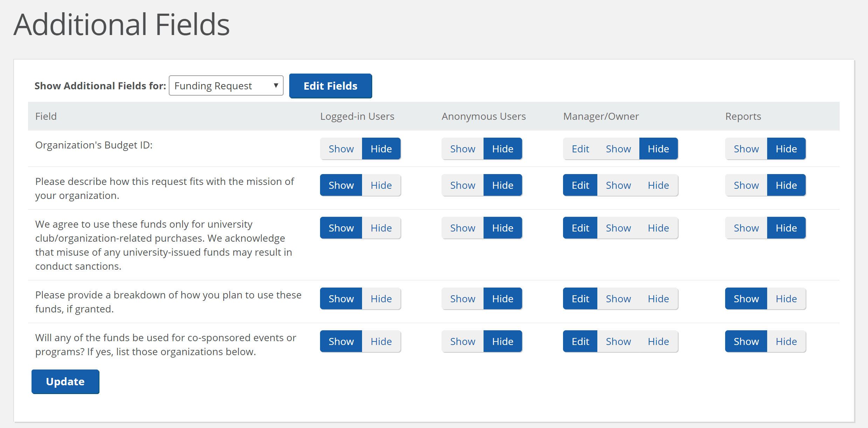
Task: Select Show for funds agreement Manager/Owner
Action: coord(618,228)
